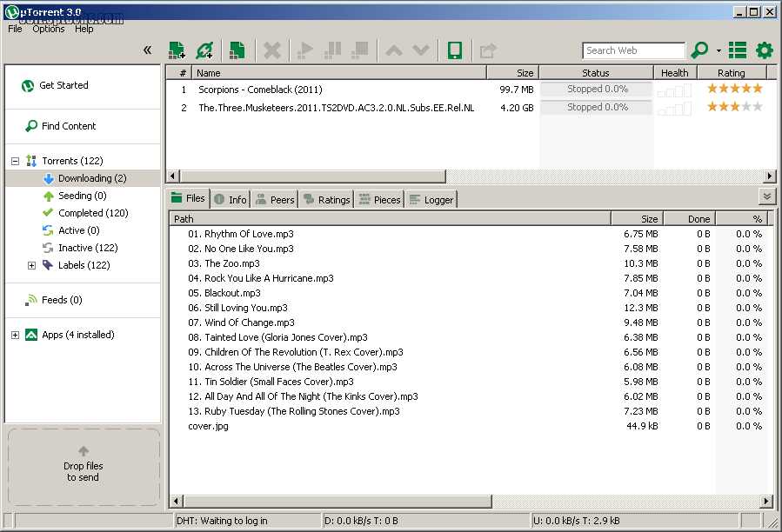Screen dimensions: 782x532
Task: Click inside the Search Web field
Action: [633, 50]
